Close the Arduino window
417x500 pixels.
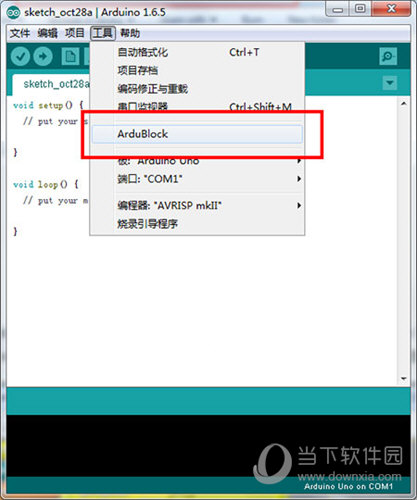click(391, 9)
